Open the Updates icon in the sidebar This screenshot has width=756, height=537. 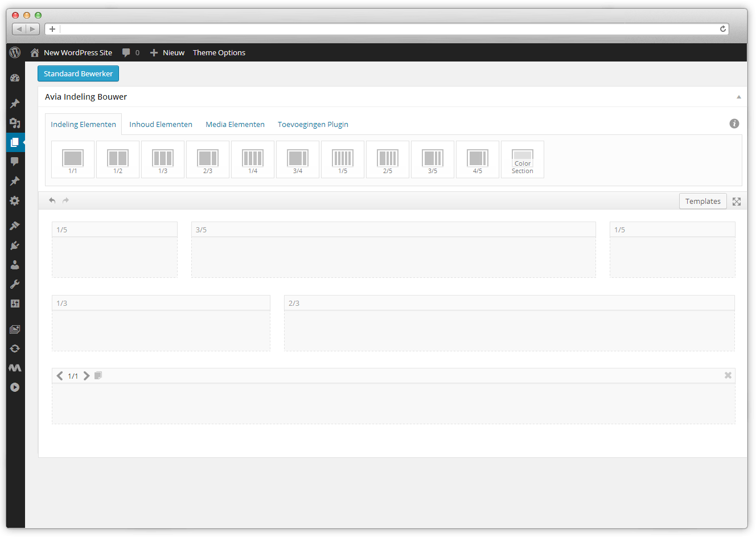tap(15, 348)
